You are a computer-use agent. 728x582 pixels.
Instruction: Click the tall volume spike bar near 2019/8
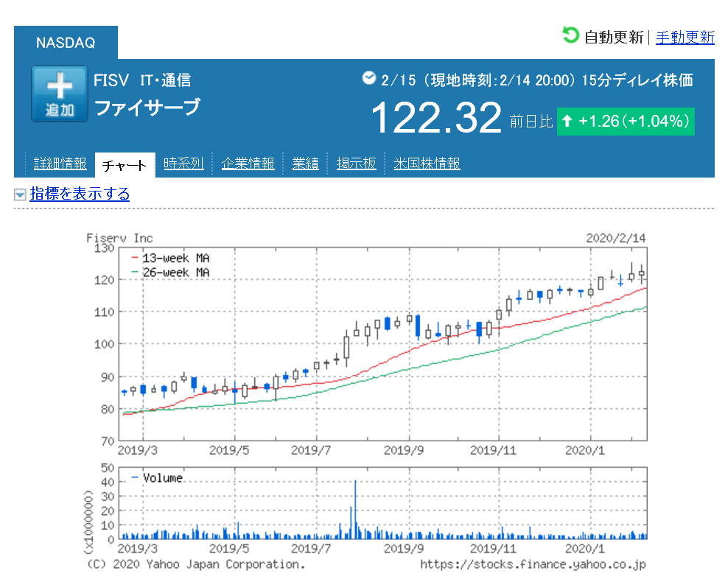click(355, 509)
